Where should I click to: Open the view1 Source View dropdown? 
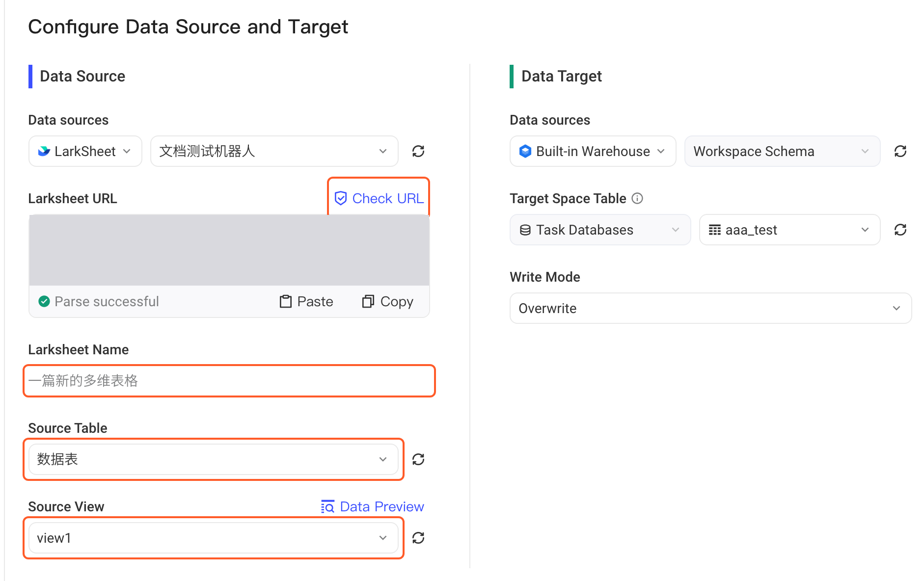213,538
